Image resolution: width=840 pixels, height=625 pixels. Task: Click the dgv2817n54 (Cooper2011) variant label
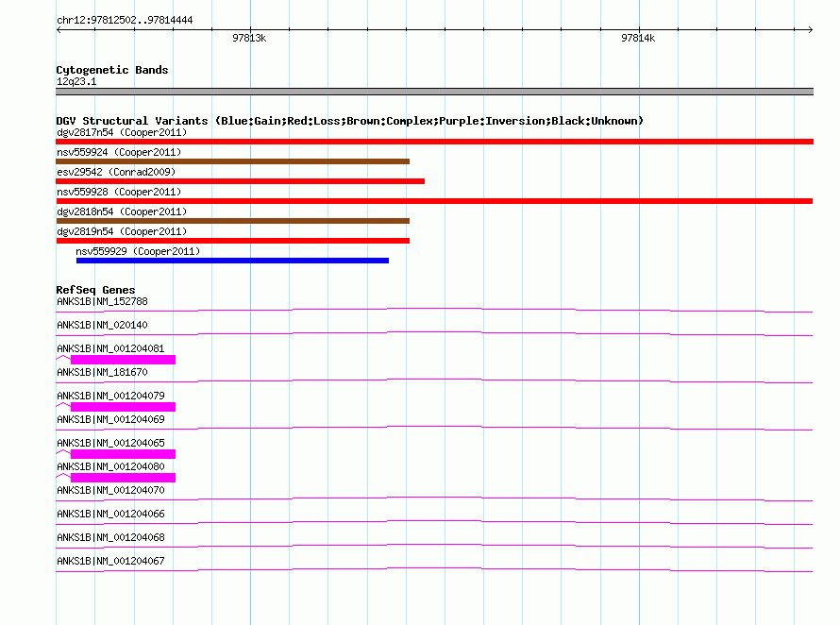click(x=122, y=132)
